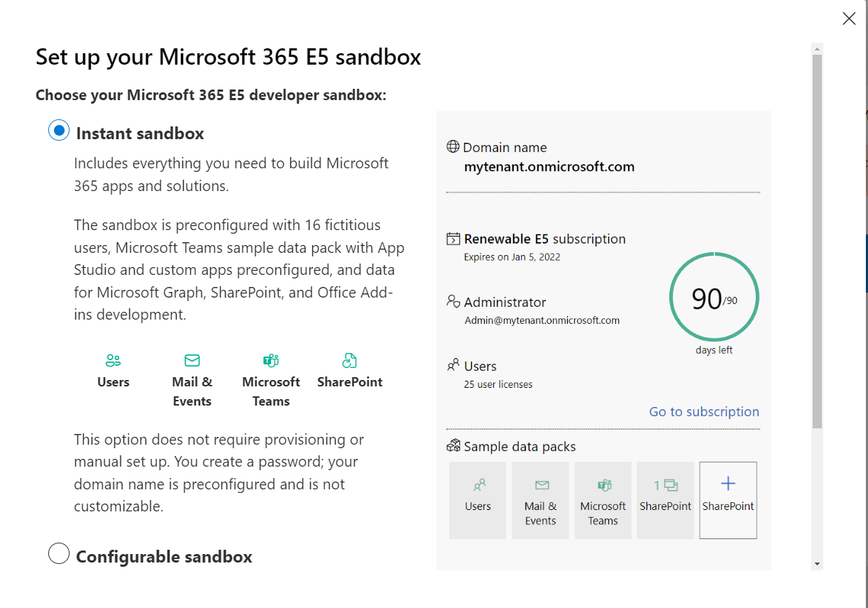Select the Instant sandbox radio button

pos(59,131)
